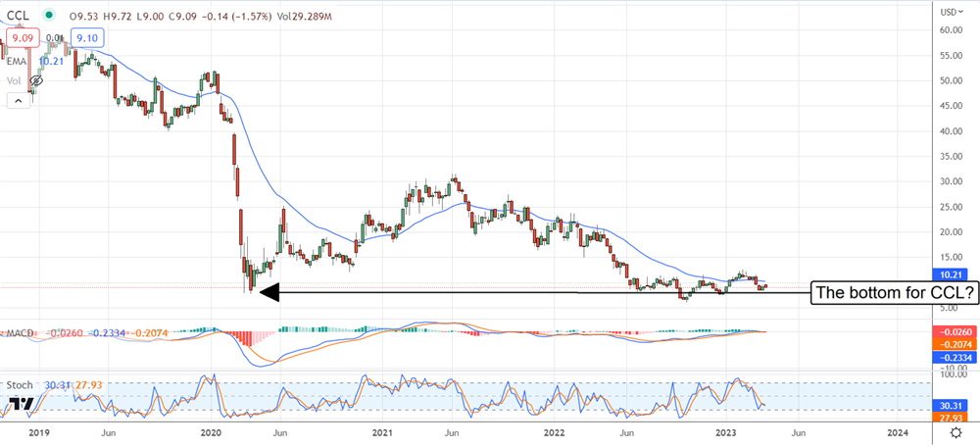980x447 pixels.
Task: Open chart settings via the gear icon
Action: (x=954, y=430)
